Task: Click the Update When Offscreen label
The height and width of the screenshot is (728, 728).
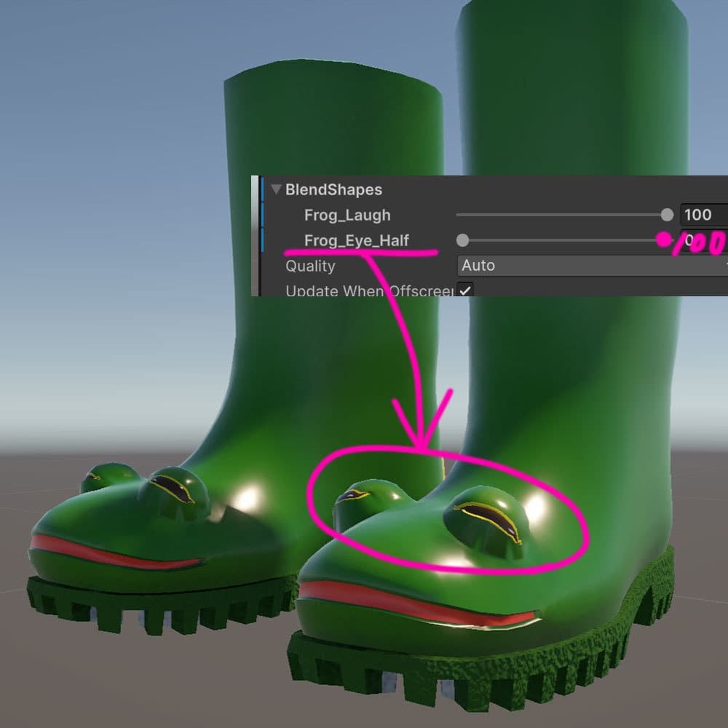Action: (369, 290)
